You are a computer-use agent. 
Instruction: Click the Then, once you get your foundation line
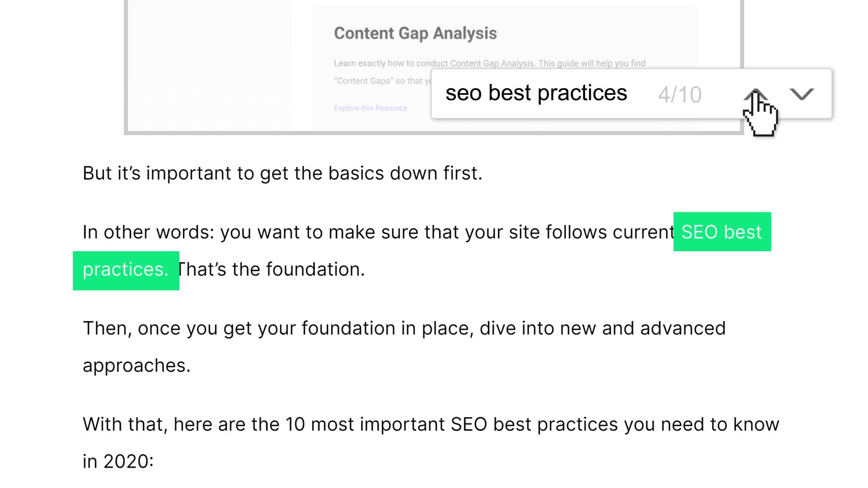pyautogui.click(x=404, y=329)
